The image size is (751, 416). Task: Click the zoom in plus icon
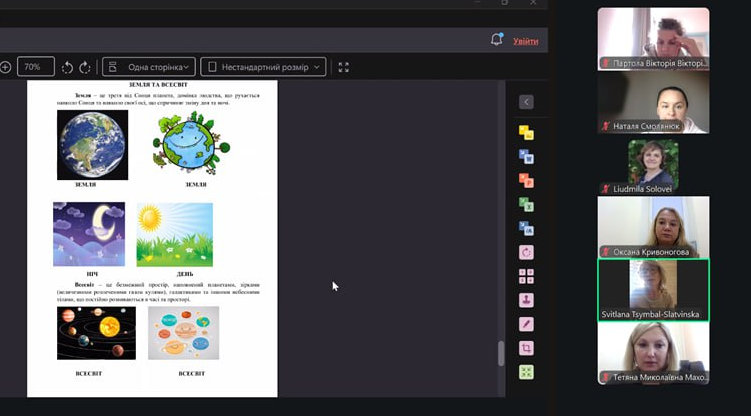(5, 67)
